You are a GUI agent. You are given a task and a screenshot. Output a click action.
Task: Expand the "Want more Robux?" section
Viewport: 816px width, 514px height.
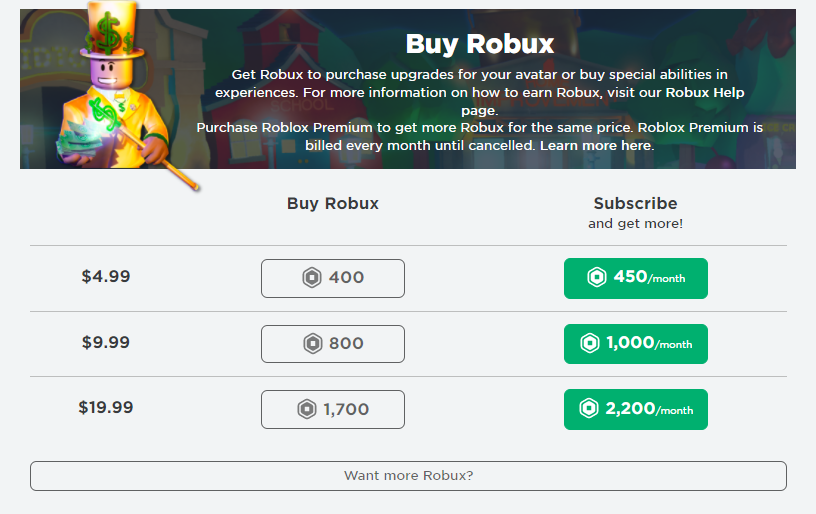pyautogui.click(x=408, y=476)
